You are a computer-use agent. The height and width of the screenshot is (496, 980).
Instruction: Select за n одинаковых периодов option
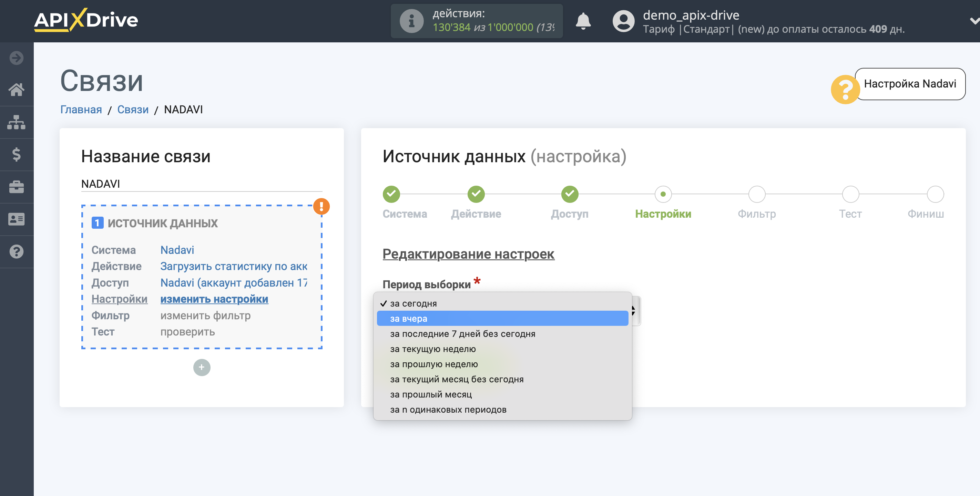502,410
